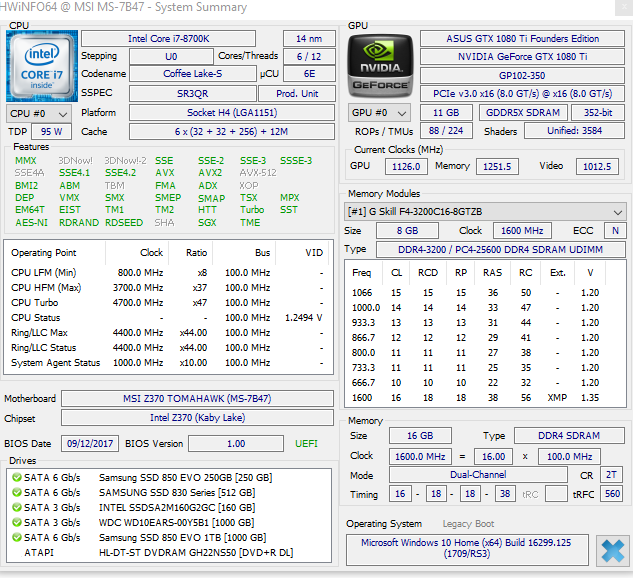Click the MSI Z370 TOMAHAWK motherboard field
The height and width of the screenshot is (578, 633).
click(197, 398)
